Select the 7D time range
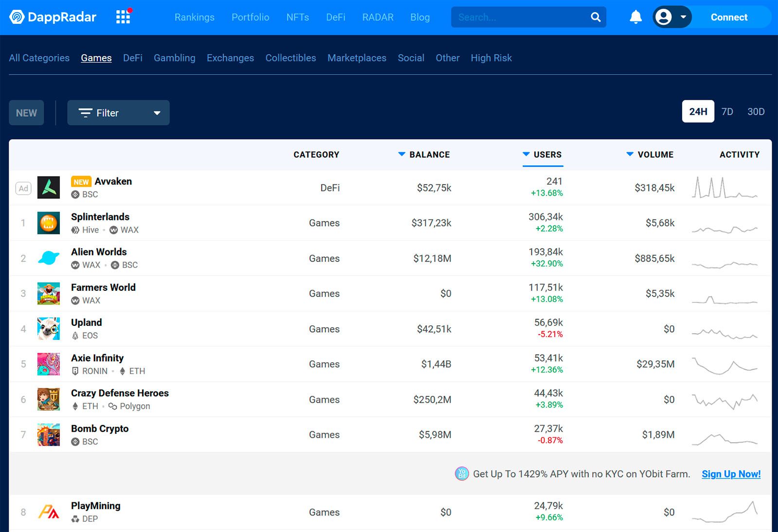This screenshot has width=778, height=532. [727, 111]
